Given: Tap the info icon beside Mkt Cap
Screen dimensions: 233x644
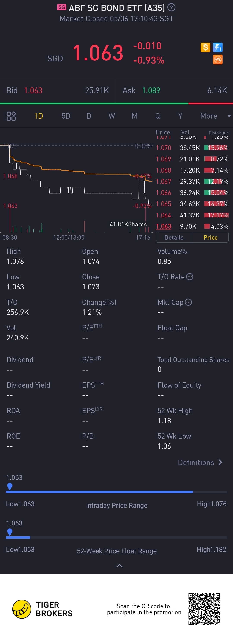Looking at the screenshot, I should point(188,302).
